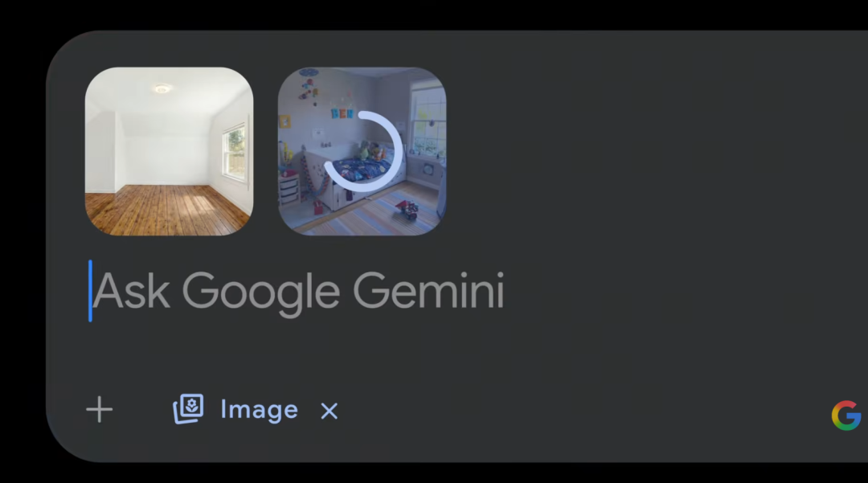The image size is (868, 483).
Task: Click the blue text cursor in the prompt
Action: (90, 291)
